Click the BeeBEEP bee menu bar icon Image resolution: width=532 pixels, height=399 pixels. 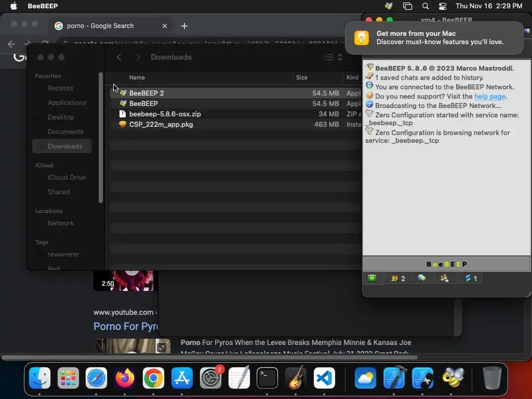[x=389, y=6]
